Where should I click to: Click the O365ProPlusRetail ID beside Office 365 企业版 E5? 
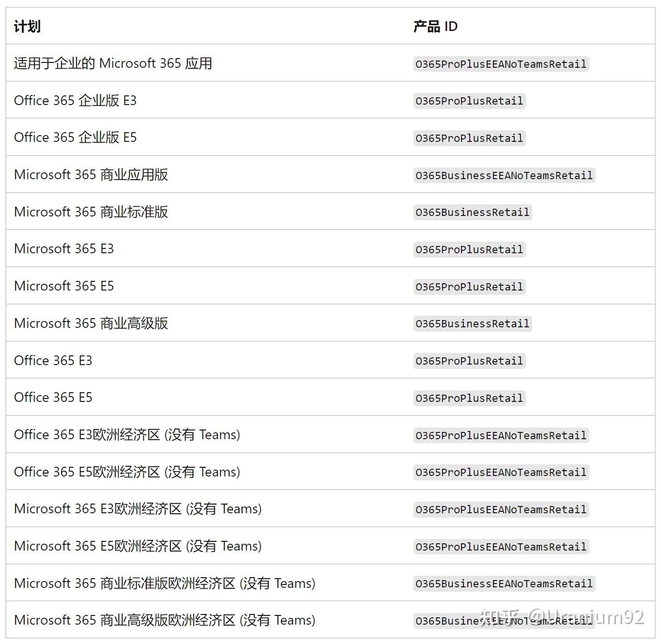(x=469, y=138)
